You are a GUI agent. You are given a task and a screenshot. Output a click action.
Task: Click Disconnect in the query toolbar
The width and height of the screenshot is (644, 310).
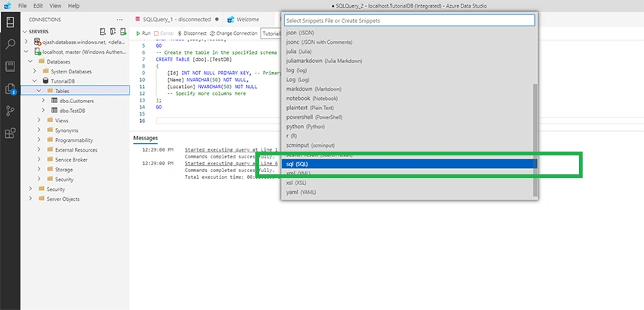pyautogui.click(x=192, y=33)
